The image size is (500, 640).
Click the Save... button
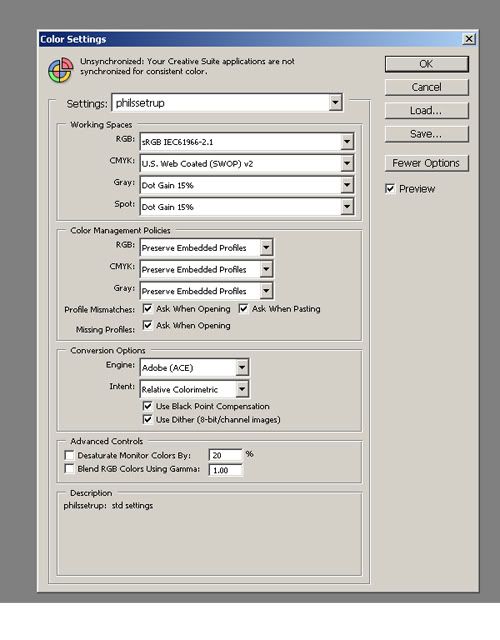[427, 134]
